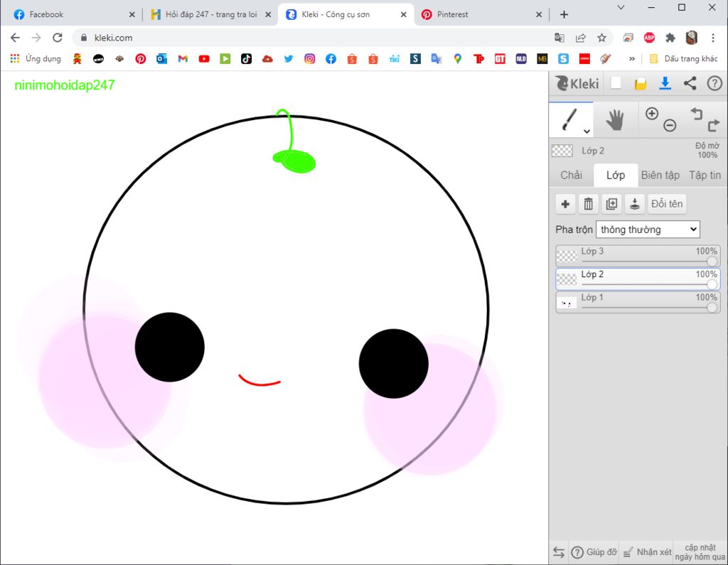
Task: Switch to the Biên tập tab
Action: tap(660, 175)
